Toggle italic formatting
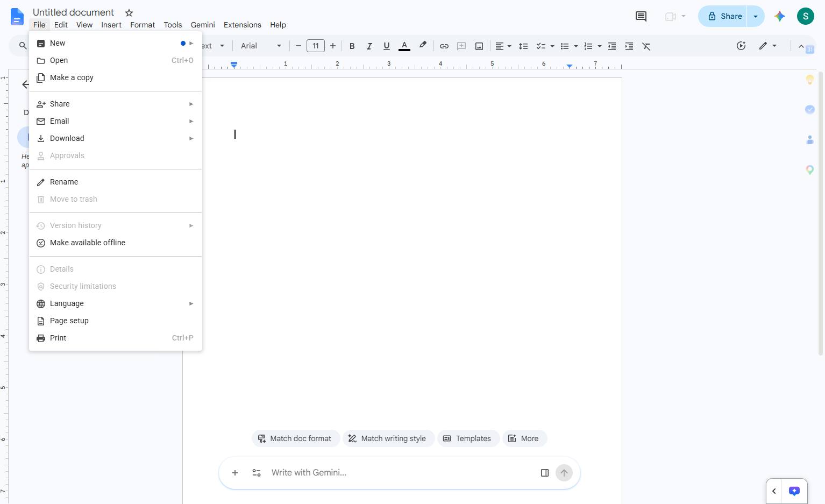 [x=369, y=46]
